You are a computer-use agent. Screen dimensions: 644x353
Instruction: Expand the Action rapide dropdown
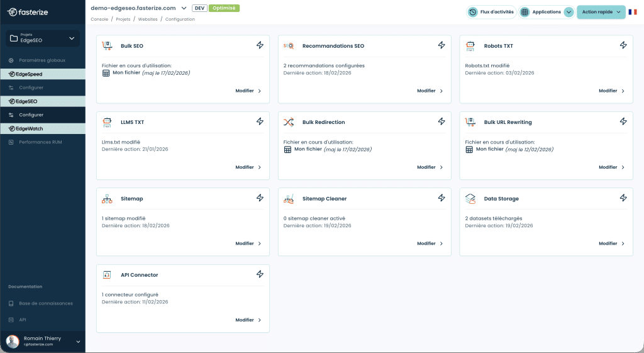(601, 12)
